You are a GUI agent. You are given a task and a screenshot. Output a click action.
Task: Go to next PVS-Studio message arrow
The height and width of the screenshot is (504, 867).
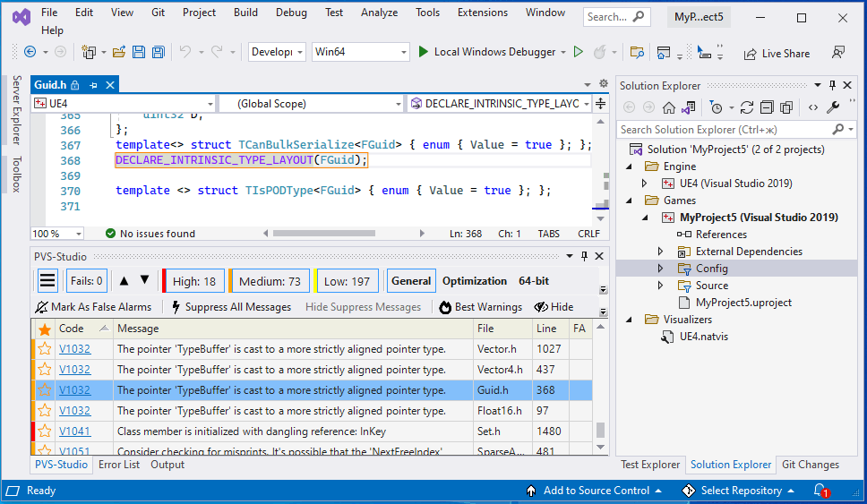(x=145, y=281)
